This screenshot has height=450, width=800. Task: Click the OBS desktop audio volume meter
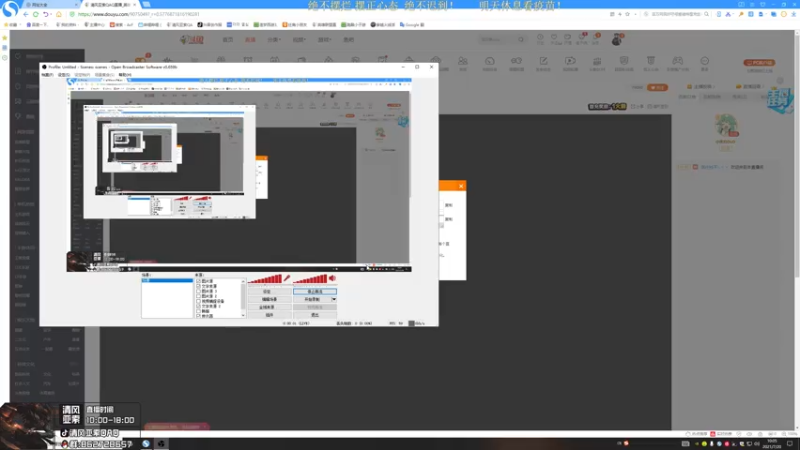coord(310,279)
